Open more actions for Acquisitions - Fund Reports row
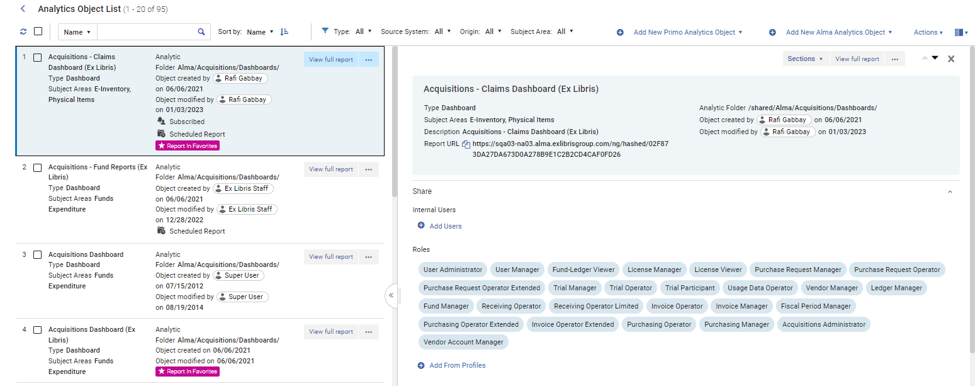 (369, 169)
